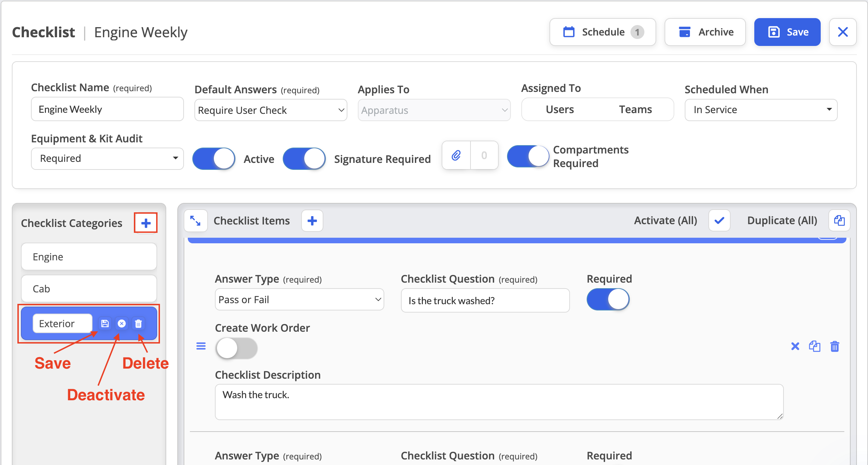Deactivate the Exterior category
This screenshot has width=868, height=465.
click(121, 324)
